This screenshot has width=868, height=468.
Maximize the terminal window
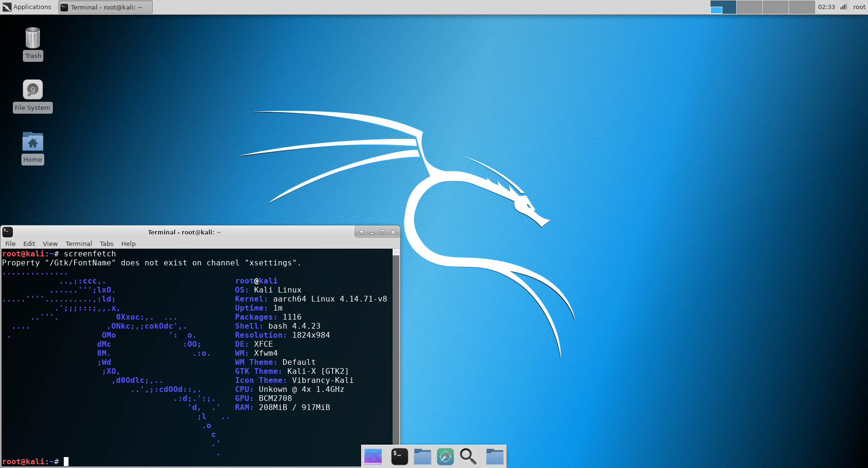coord(383,232)
